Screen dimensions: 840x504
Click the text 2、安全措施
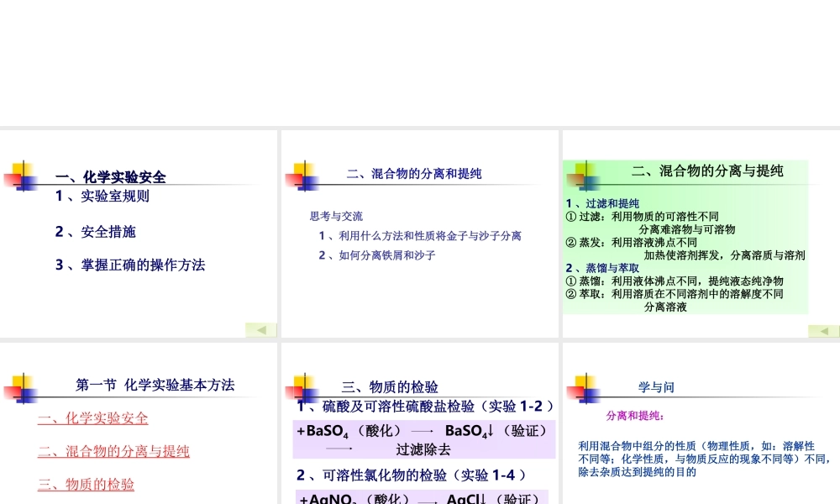pyautogui.click(x=96, y=232)
